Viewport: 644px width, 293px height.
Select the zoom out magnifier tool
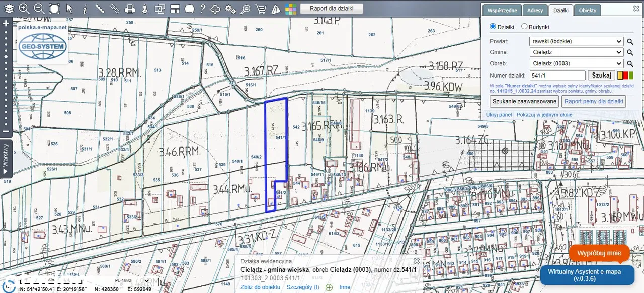tap(39, 9)
